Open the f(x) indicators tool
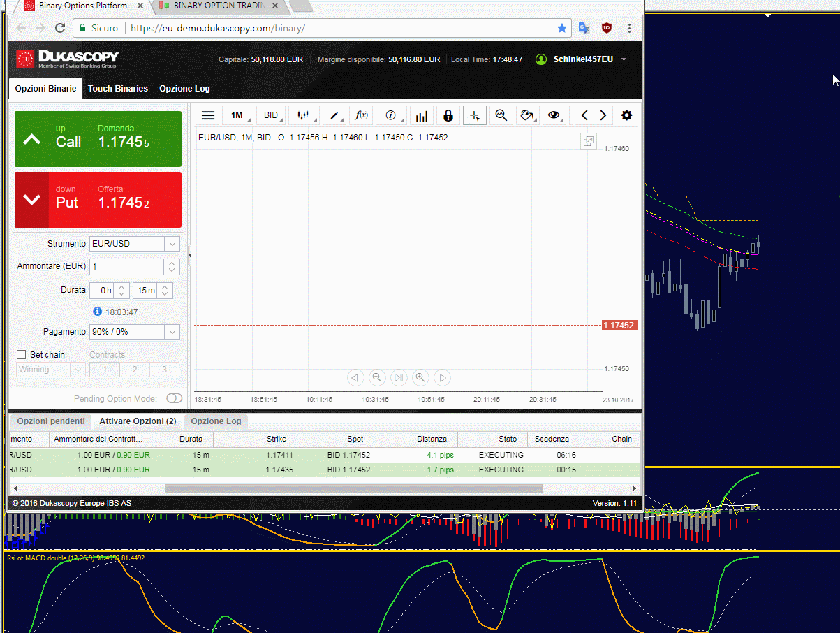Screen dimensions: 840x633 [362, 115]
